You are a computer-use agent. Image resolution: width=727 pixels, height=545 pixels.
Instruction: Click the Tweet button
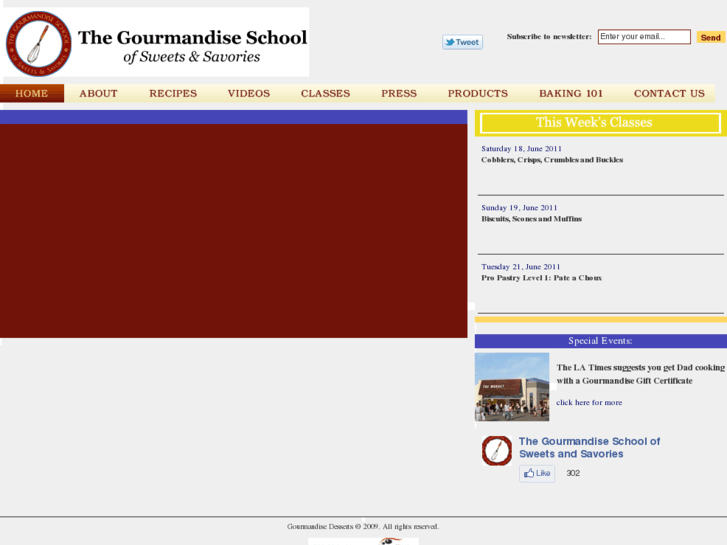click(462, 42)
